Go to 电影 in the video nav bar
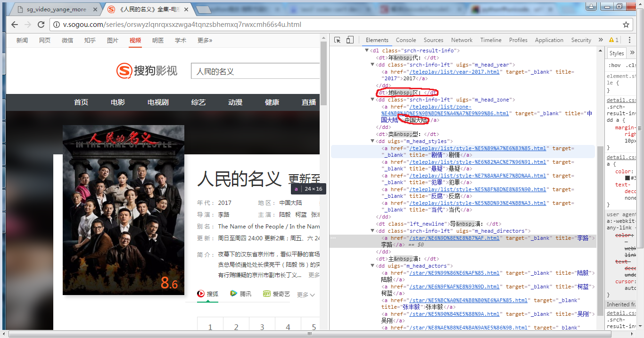644x338 pixels. 118,102
